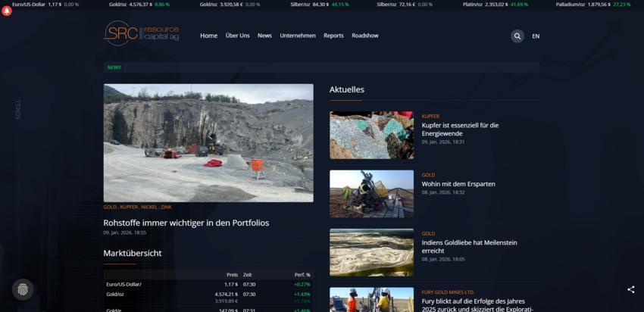Open article 'Rohstoffe immer wichtiger in den Portfolios'
This screenshot has width=644, height=312.
[186, 223]
